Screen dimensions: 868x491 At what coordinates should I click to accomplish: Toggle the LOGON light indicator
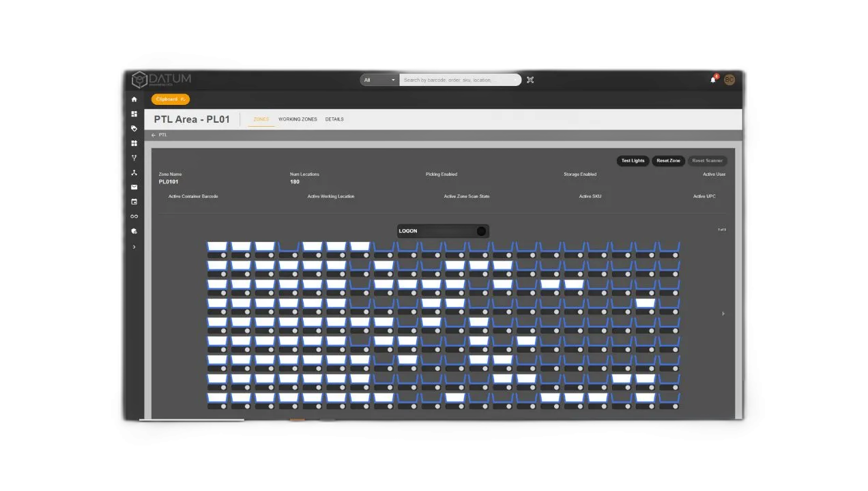point(481,231)
